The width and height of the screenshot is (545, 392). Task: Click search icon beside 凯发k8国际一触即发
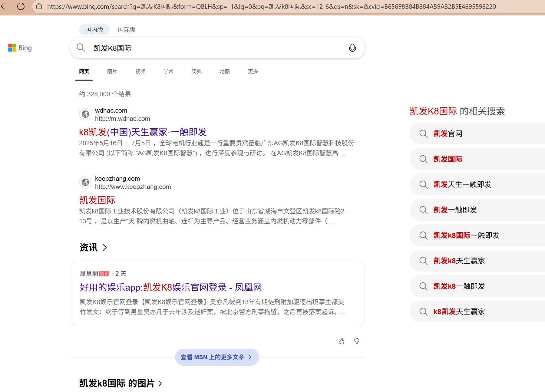[423, 236]
